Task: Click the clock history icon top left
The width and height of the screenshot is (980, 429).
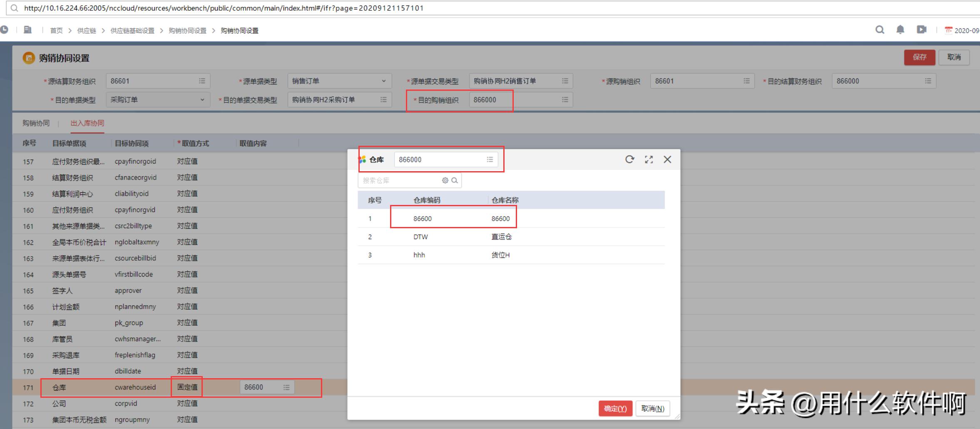Action: tap(5, 30)
